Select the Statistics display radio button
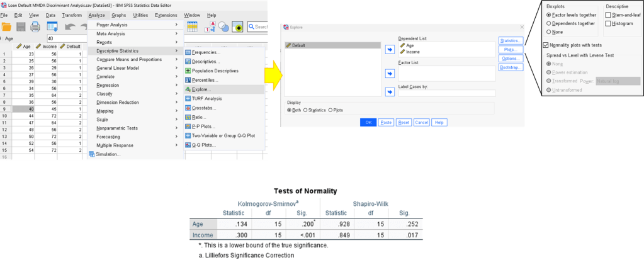The width and height of the screenshot is (644, 260). pos(305,110)
